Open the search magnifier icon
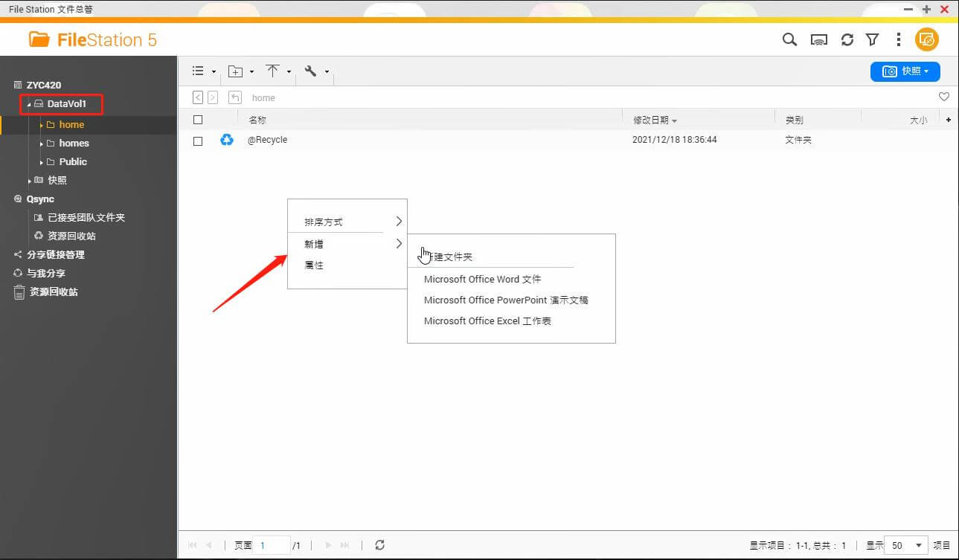Viewport: 959px width, 560px height. click(x=789, y=39)
